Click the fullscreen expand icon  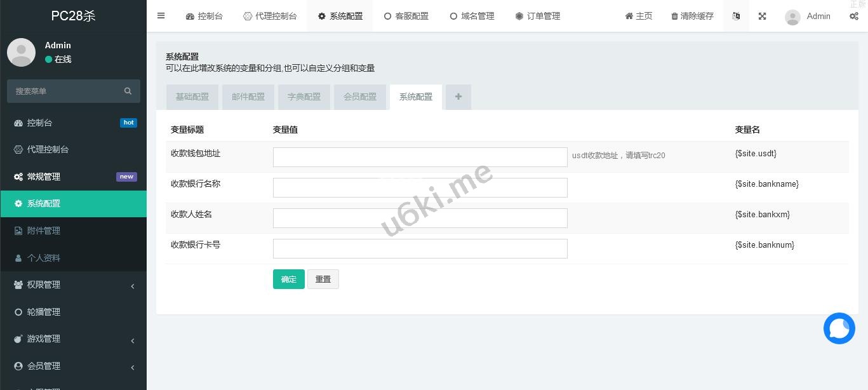tap(762, 16)
